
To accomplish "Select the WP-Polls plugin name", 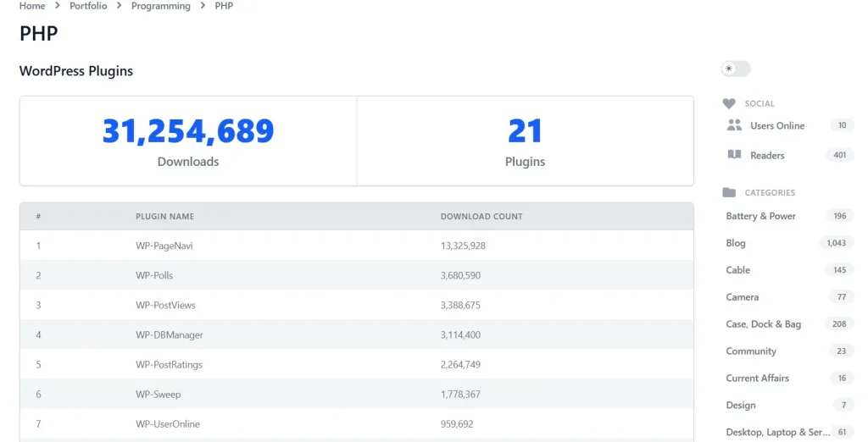I will tap(154, 275).
